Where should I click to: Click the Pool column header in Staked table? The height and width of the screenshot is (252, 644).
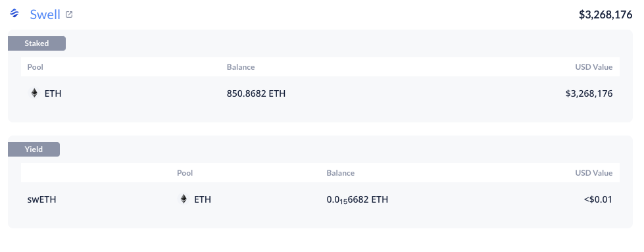[36, 67]
